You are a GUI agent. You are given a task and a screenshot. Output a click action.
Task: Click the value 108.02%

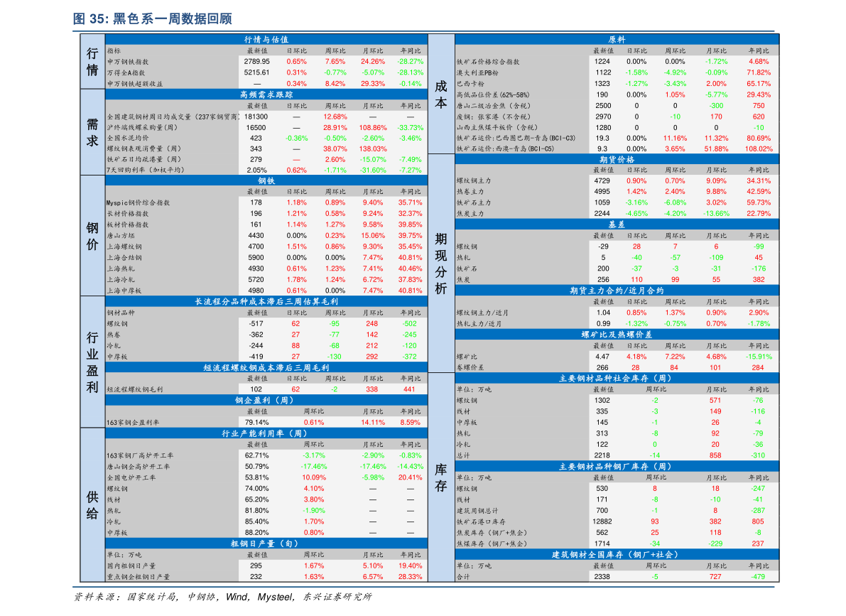pyautogui.click(x=759, y=148)
